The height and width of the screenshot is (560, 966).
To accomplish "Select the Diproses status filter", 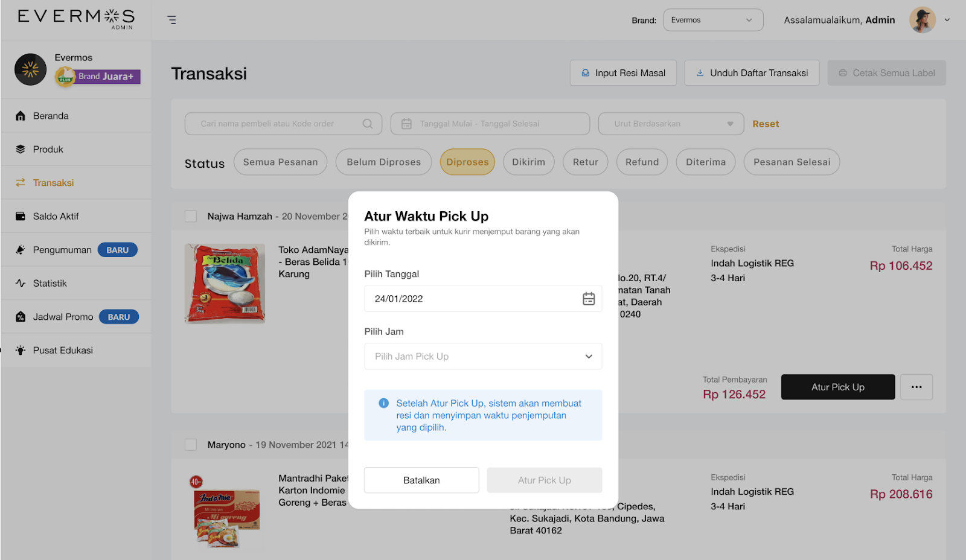I will click(467, 162).
